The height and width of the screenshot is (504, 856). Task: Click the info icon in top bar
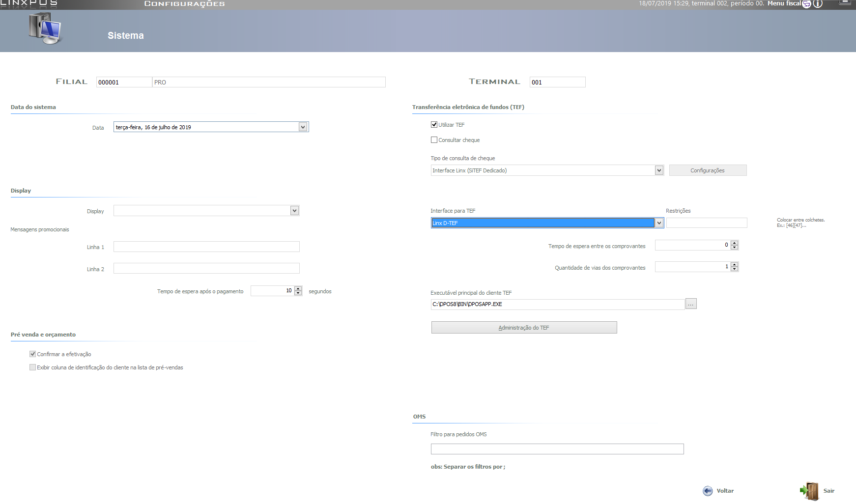click(818, 4)
